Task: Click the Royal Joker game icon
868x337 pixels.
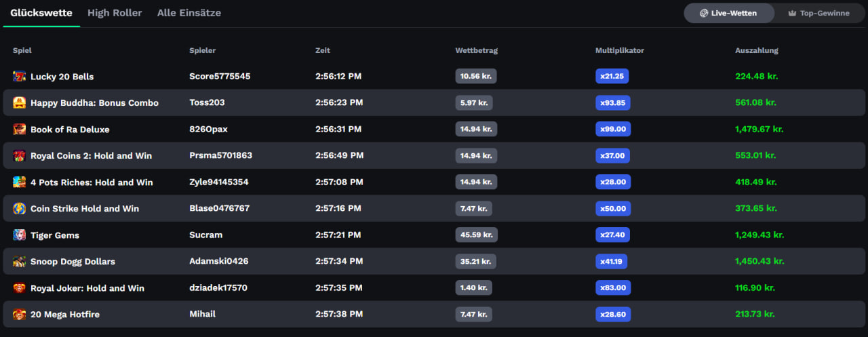Action: pyautogui.click(x=19, y=288)
